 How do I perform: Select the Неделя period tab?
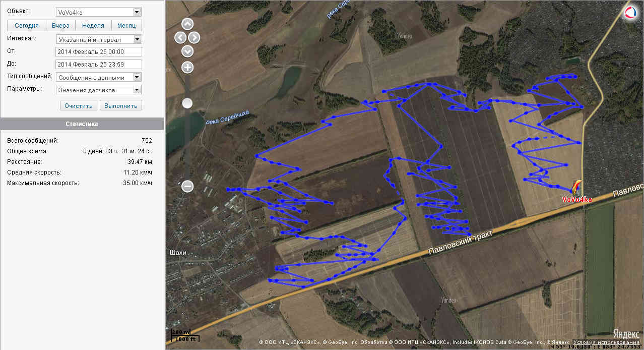point(93,25)
